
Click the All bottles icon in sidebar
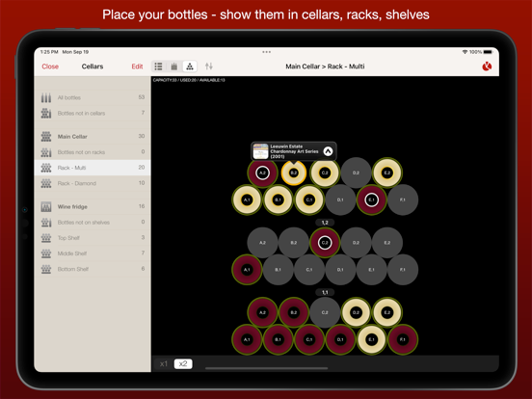tap(46, 97)
